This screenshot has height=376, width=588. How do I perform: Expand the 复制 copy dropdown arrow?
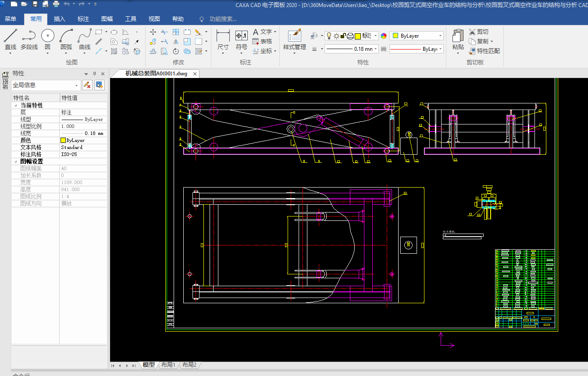pos(492,42)
